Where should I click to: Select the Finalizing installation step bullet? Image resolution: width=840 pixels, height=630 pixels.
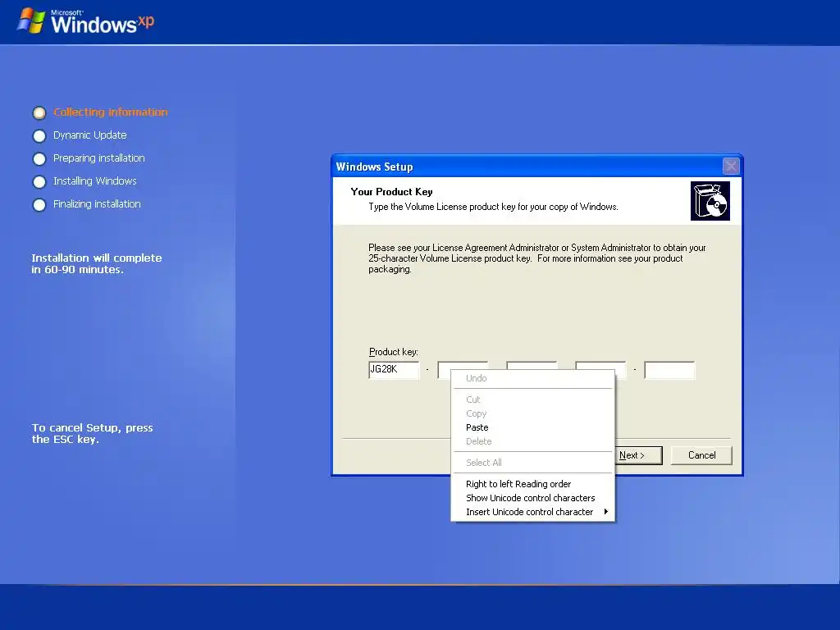point(39,205)
